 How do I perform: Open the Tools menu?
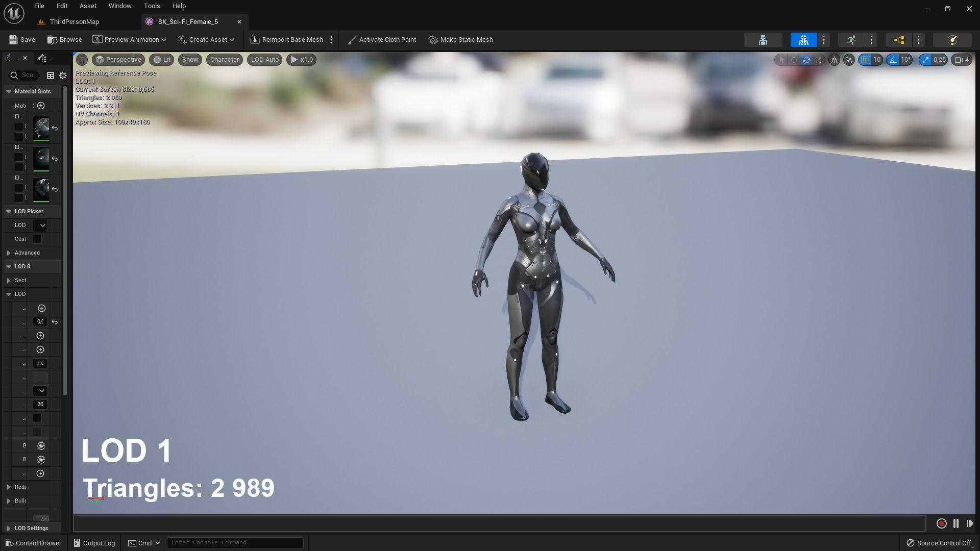(x=152, y=6)
